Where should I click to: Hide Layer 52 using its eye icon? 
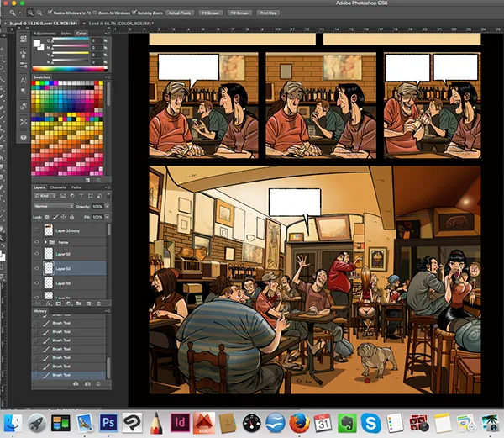tap(37, 254)
